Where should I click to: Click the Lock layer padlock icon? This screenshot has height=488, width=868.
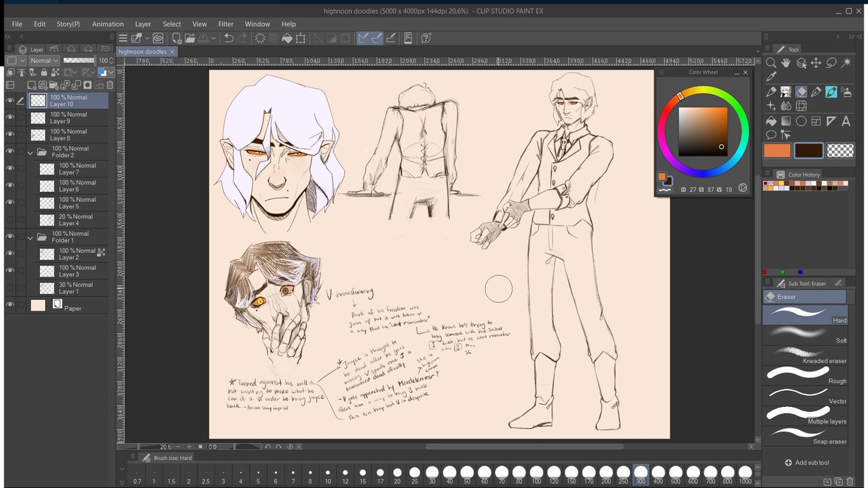(43, 72)
